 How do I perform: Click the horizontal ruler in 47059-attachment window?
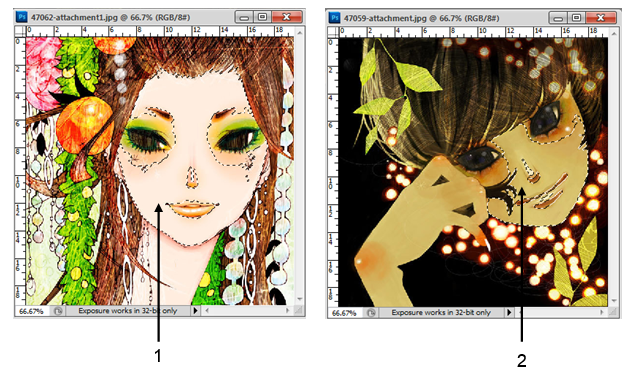point(473,32)
